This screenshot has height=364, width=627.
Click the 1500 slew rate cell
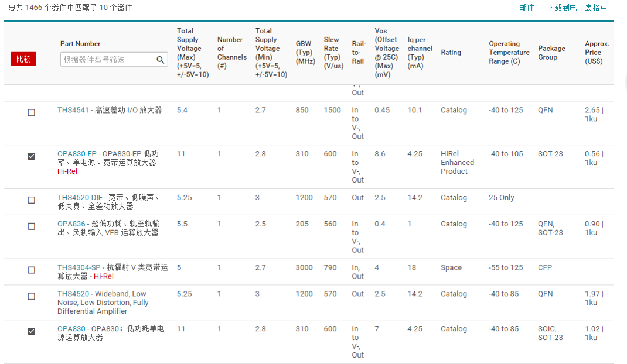[x=332, y=110]
